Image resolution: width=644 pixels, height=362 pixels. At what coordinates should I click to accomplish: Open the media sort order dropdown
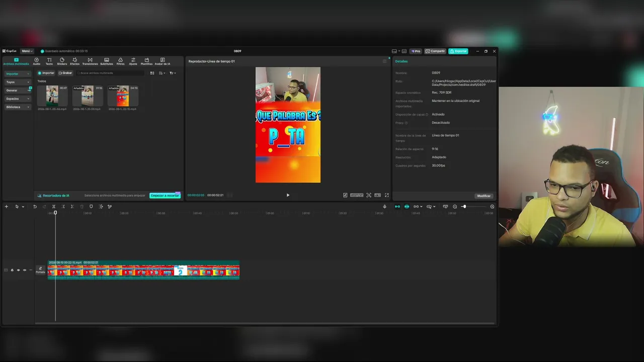[162, 73]
